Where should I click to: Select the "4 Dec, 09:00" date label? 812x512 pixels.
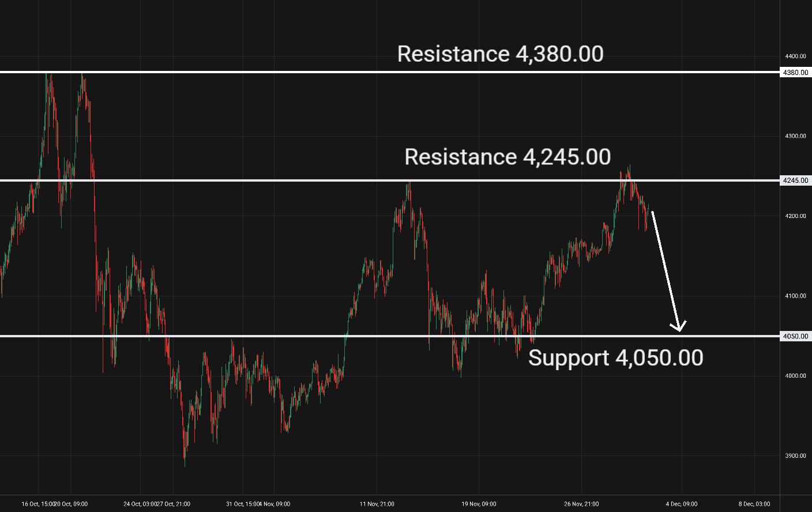coord(682,504)
